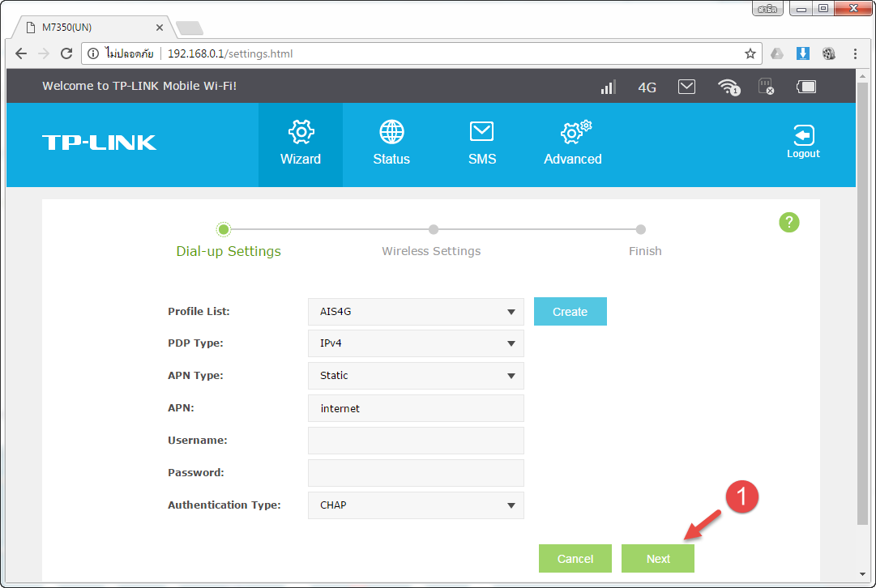Image resolution: width=876 pixels, height=588 pixels.
Task: Click the SD card status icon
Action: pyautogui.click(x=766, y=87)
